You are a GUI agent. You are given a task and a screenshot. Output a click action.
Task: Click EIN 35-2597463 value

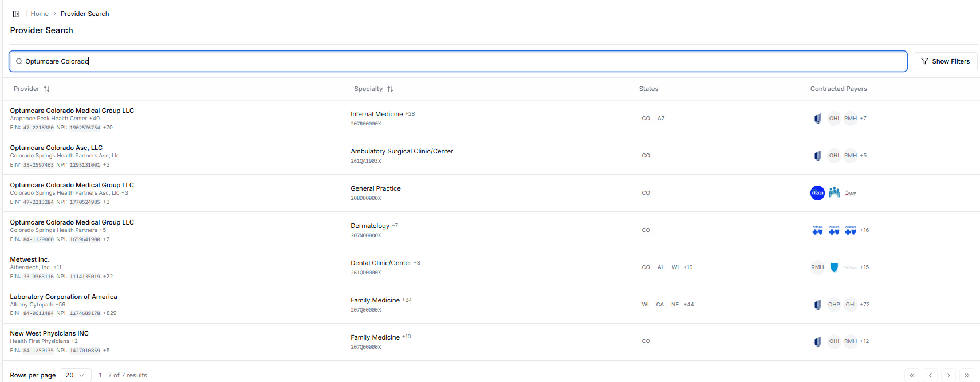[38, 165]
